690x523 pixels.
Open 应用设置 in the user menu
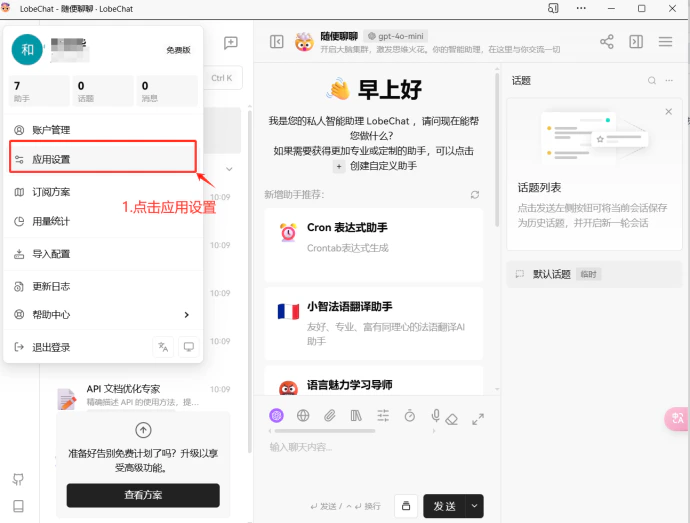click(103, 159)
